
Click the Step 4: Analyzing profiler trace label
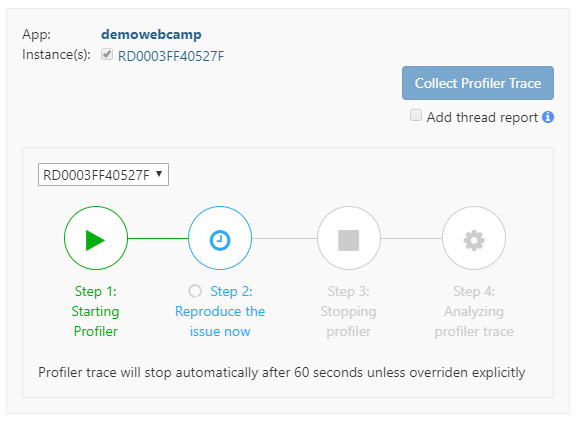pos(474,311)
